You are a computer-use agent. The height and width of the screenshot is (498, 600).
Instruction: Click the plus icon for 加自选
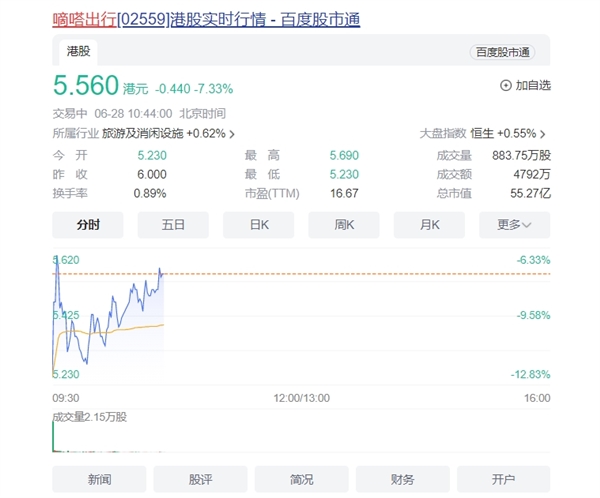[505, 86]
